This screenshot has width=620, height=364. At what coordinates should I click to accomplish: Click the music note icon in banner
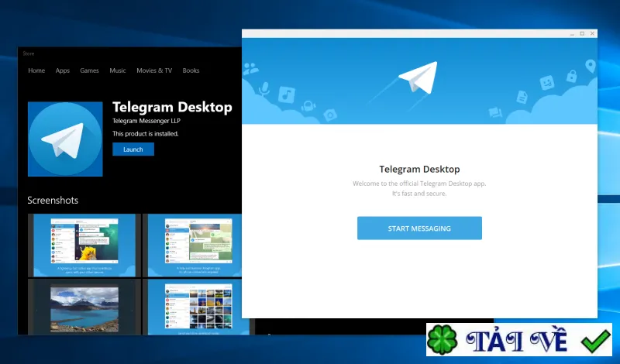point(287,94)
